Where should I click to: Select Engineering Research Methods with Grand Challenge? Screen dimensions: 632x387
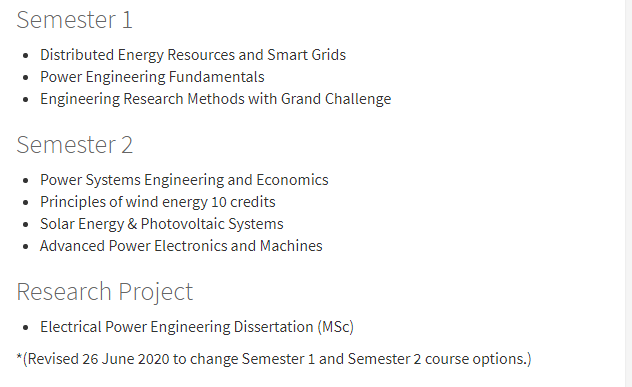[215, 99]
